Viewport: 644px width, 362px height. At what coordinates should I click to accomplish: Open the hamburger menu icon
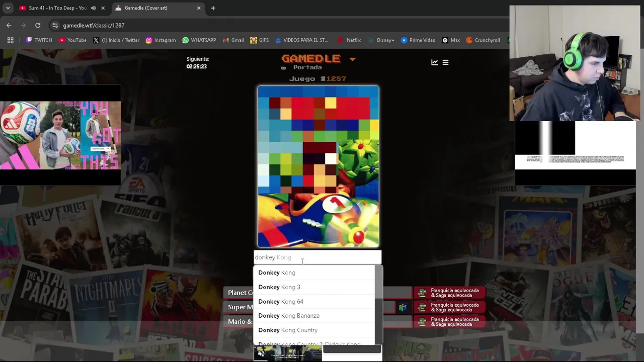coord(445,62)
